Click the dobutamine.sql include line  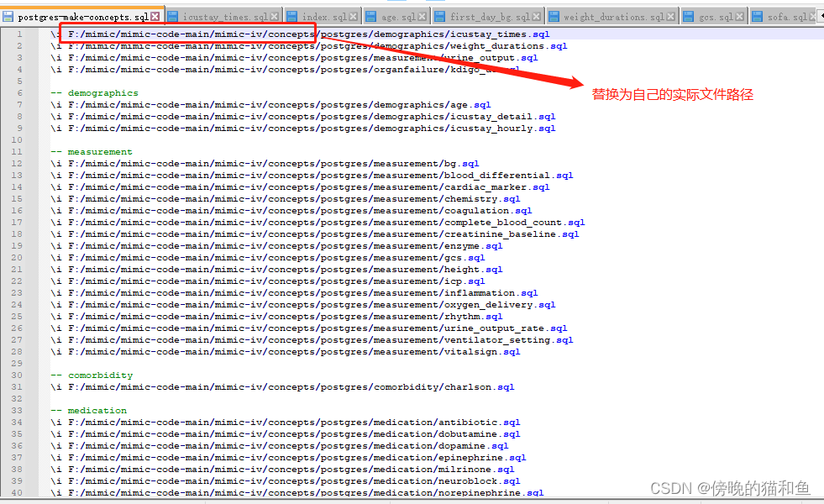click(x=286, y=434)
